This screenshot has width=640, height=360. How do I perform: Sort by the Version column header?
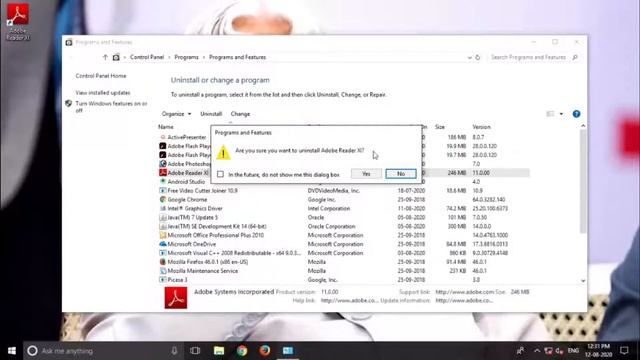(482, 127)
